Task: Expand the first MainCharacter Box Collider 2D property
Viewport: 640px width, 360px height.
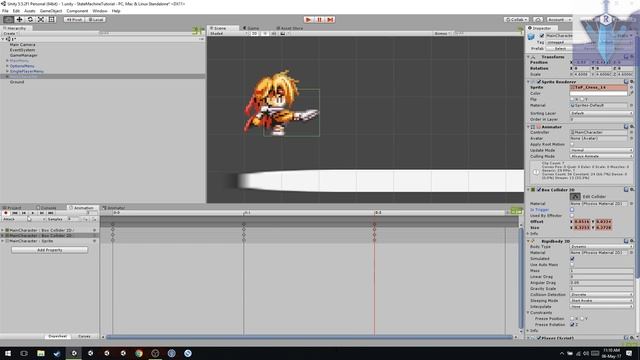Action: click(x=3, y=230)
